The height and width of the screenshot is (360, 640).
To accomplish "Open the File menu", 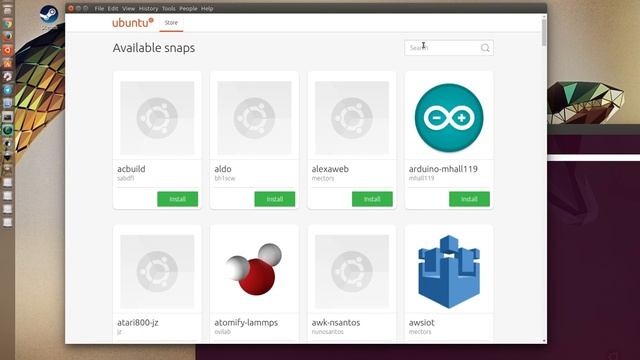I will (x=99, y=8).
